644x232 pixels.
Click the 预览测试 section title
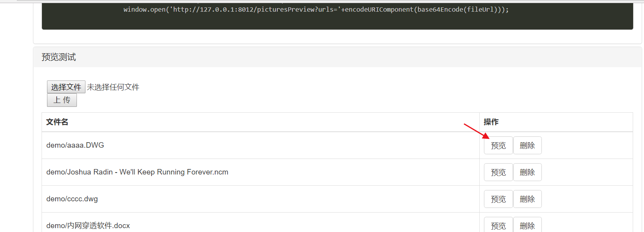pos(58,57)
